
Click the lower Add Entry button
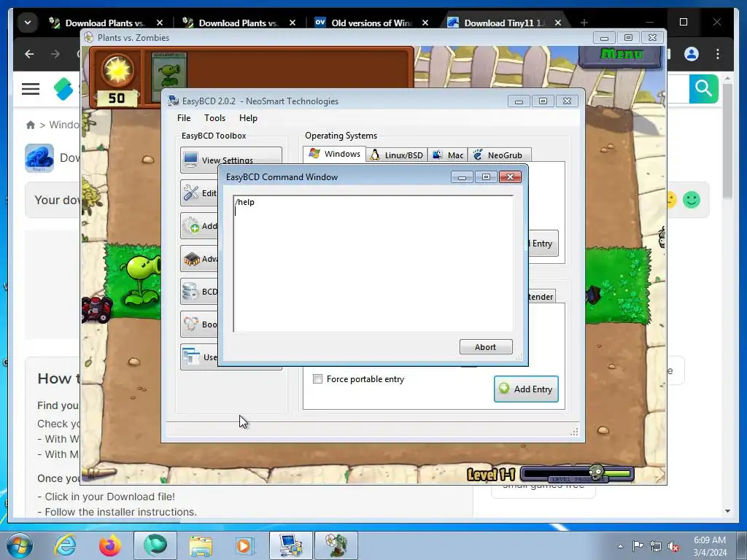point(526,389)
